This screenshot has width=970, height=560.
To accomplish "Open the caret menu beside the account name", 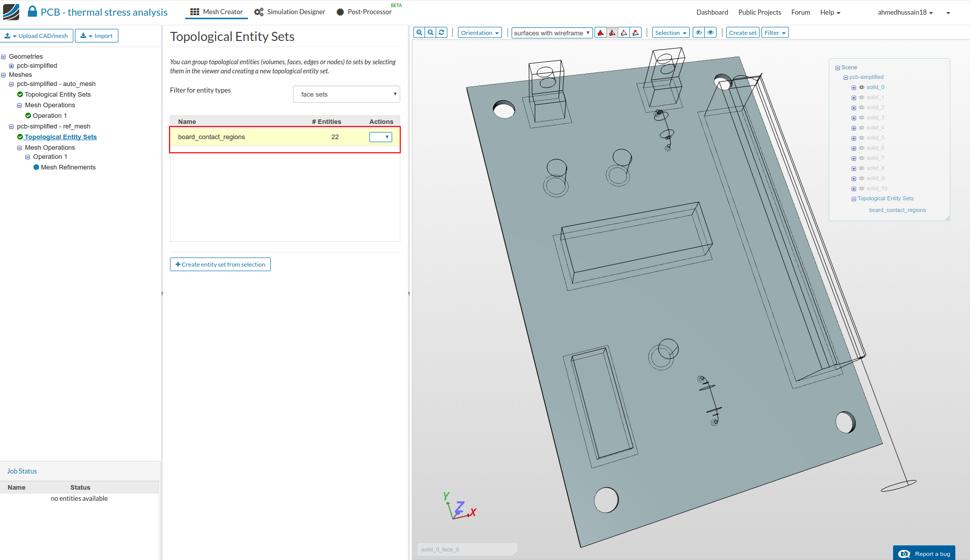I will click(948, 13).
